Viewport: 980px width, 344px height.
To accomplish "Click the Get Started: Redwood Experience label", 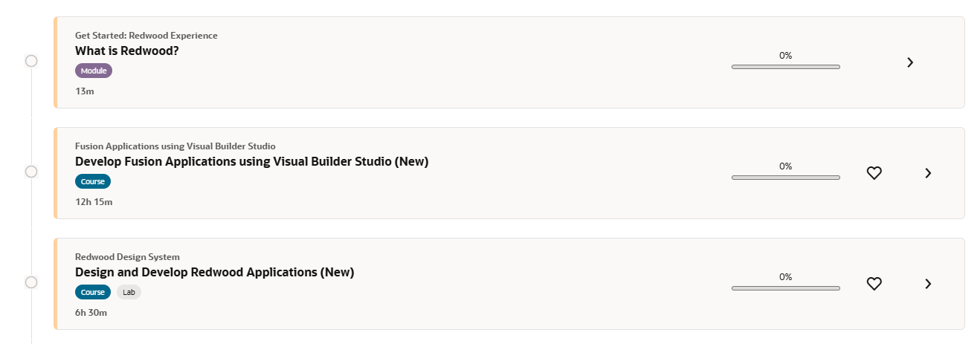I will pyautogui.click(x=146, y=36).
